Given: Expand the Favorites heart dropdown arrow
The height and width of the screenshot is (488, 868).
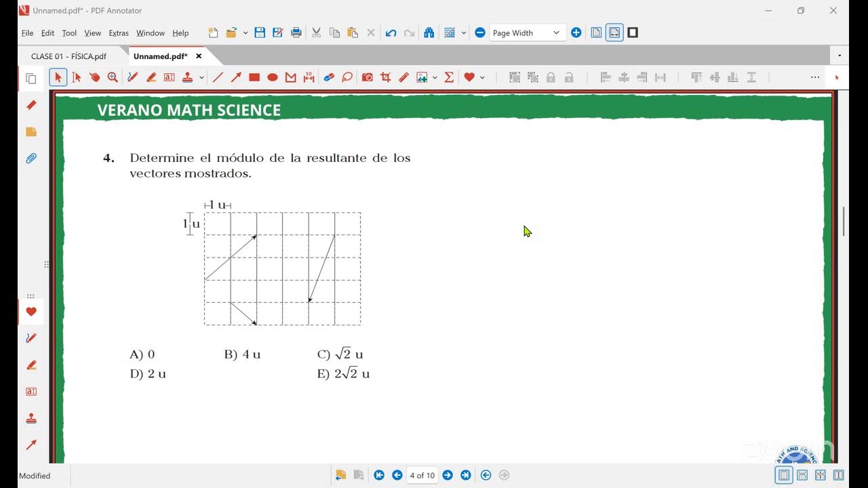Looking at the screenshot, I should (x=482, y=77).
